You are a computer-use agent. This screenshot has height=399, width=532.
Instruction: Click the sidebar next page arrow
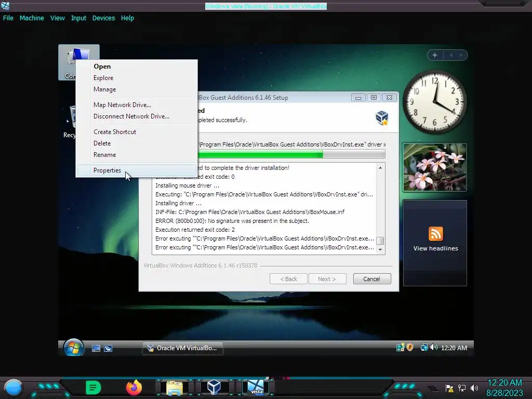tap(461, 55)
